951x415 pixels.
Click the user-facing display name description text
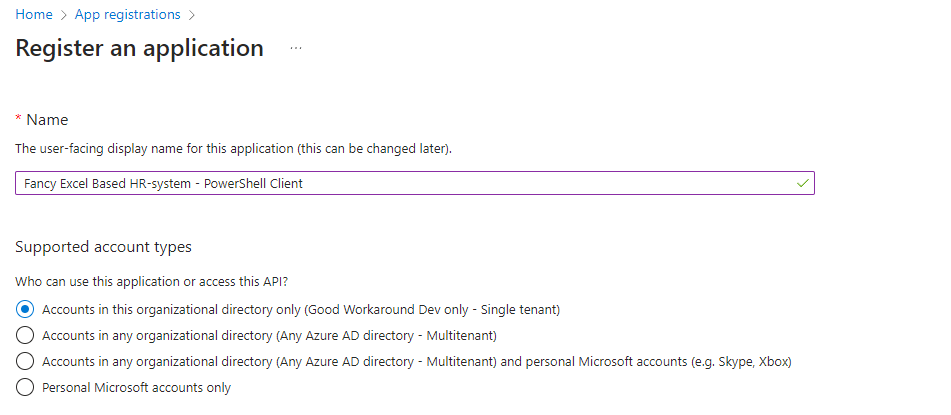pyautogui.click(x=233, y=149)
